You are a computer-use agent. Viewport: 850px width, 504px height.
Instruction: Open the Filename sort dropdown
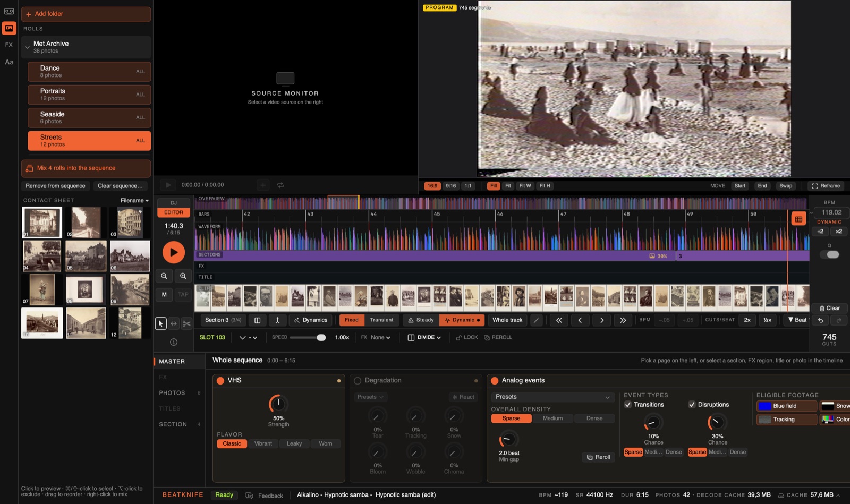click(134, 201)
